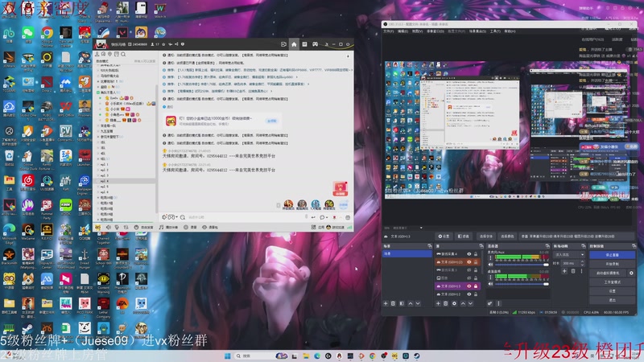
Task: Open Windows Start menu
Action: [227, 356]
